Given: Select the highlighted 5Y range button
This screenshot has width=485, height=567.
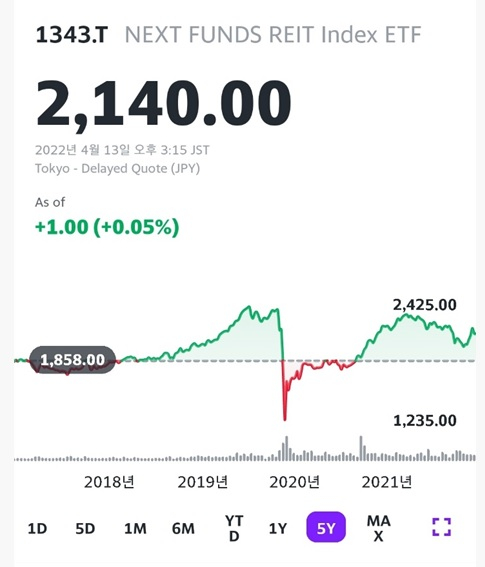Looking at the screenshot, I should point(326,527).
